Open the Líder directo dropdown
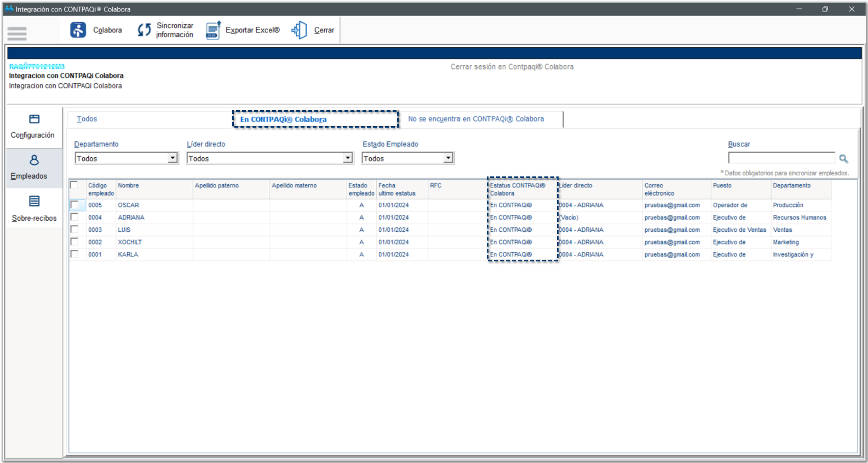Viewport: 868px width, 463px height. pos(348,158)
